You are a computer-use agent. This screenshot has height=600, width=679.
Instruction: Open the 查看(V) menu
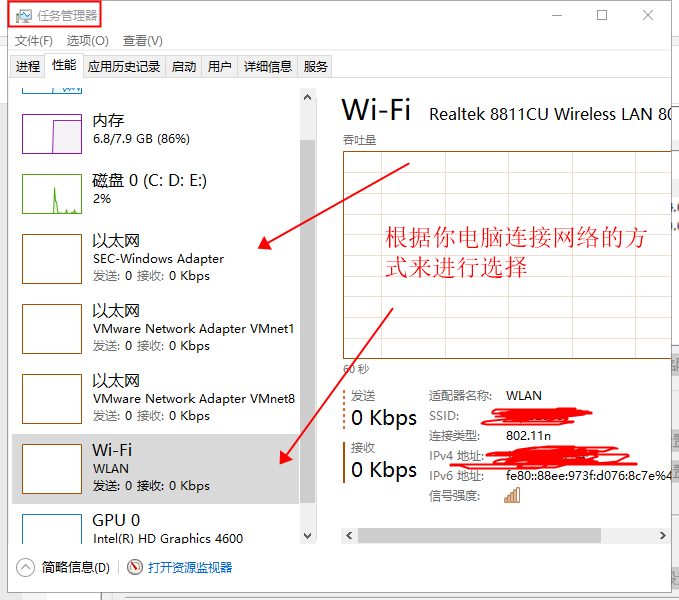(142, 41)
